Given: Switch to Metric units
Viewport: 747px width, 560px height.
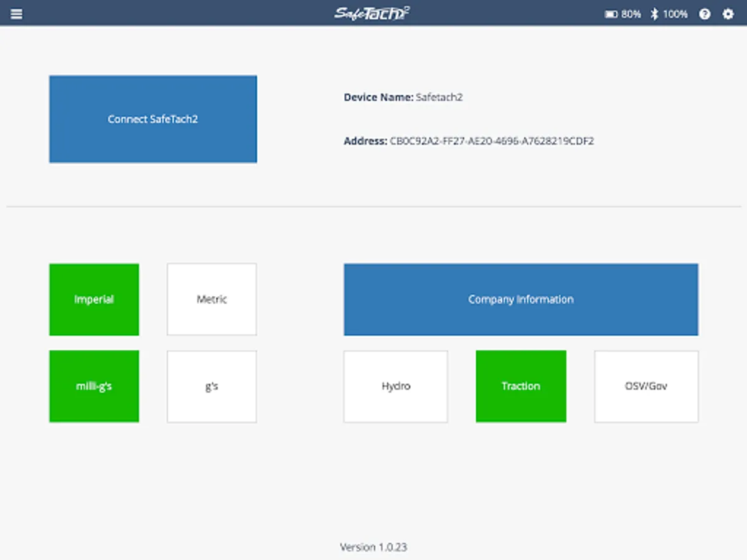Looking at the screenshot, I should (x=212, y=299).
